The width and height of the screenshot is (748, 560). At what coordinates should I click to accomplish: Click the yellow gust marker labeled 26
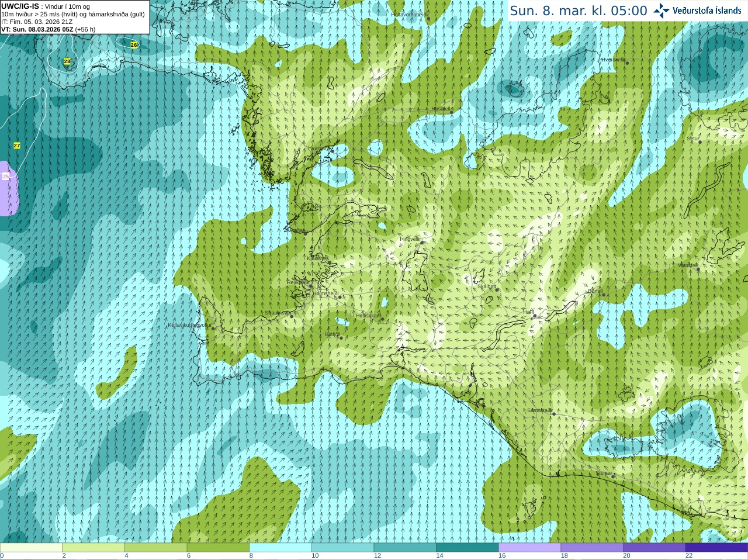(134, 45)
